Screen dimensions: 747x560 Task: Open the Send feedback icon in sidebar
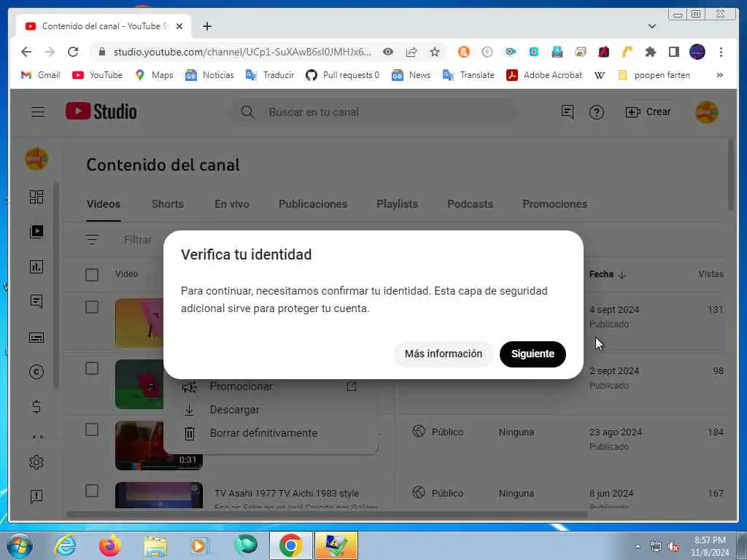(x=36, y=497)
